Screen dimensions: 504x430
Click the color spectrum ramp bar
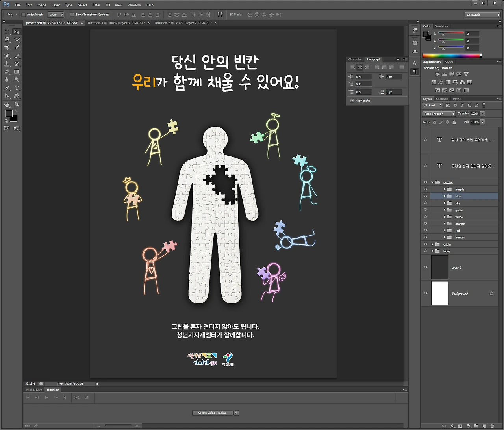point(452,56)
